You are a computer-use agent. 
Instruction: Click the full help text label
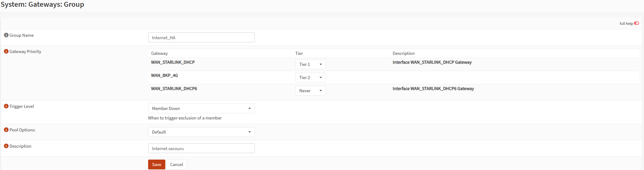click(626, 24)
